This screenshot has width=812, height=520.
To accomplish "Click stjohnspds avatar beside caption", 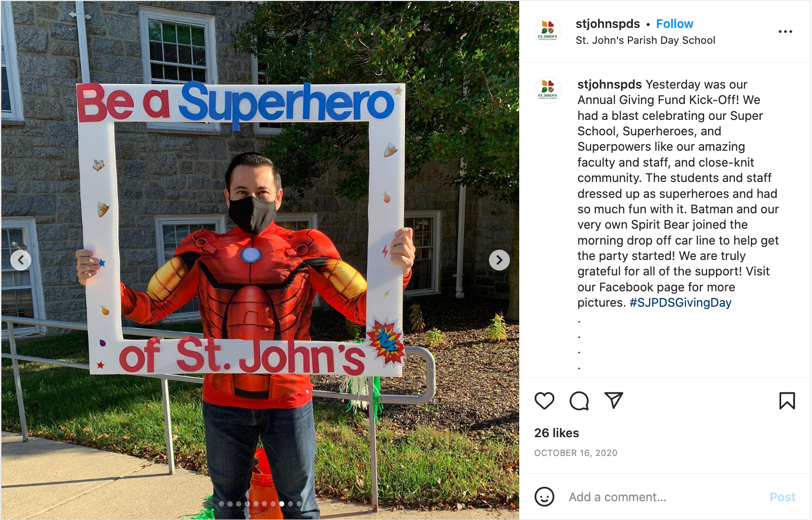I will point(548,90).
